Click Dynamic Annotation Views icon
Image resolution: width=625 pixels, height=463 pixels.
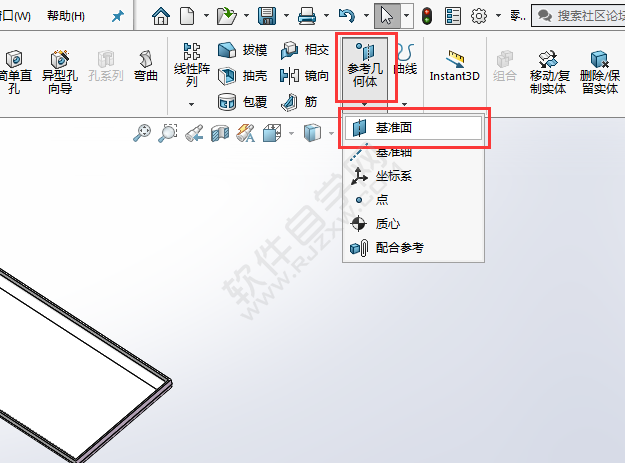[246, 133]
